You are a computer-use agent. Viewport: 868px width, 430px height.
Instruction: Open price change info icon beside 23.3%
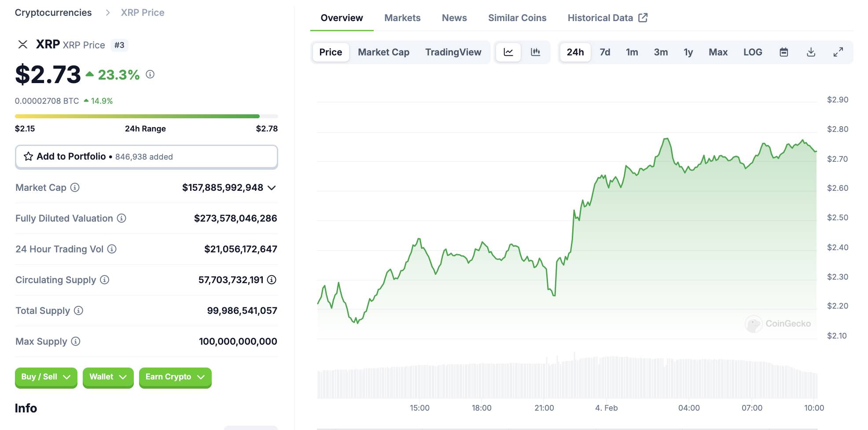click(150, 74)
